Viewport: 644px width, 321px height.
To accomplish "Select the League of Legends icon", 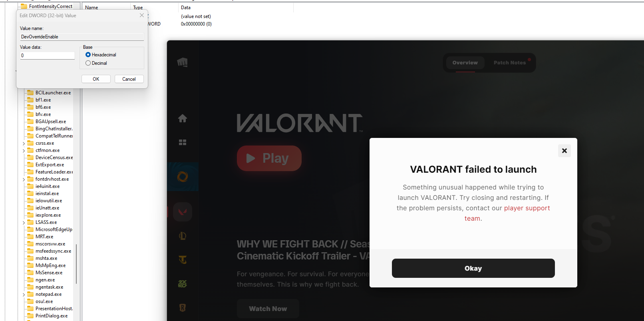I will (x=183, y=236).
